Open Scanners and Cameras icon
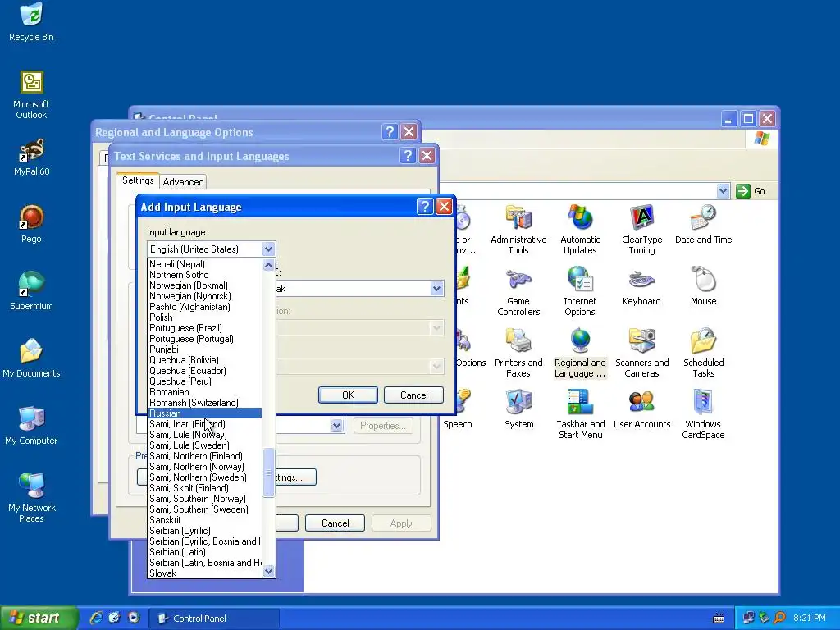This screenshot has height=630, width=840. (641, 353)
